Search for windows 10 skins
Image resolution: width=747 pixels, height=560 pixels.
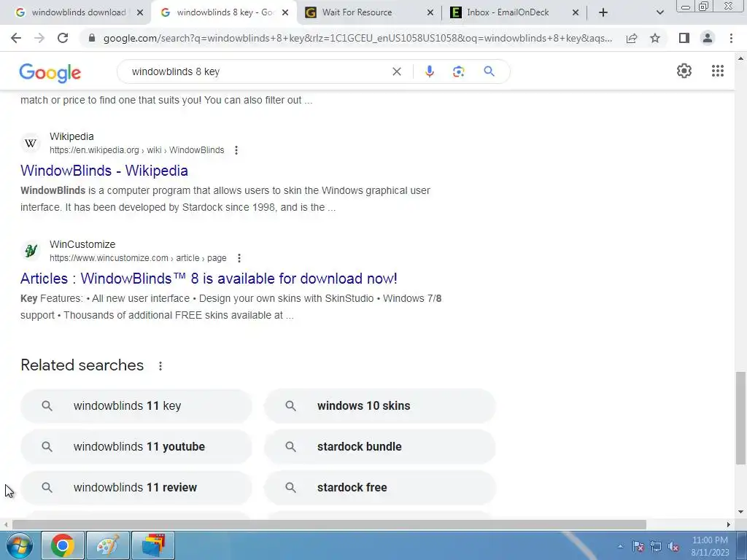coord(379,405)
